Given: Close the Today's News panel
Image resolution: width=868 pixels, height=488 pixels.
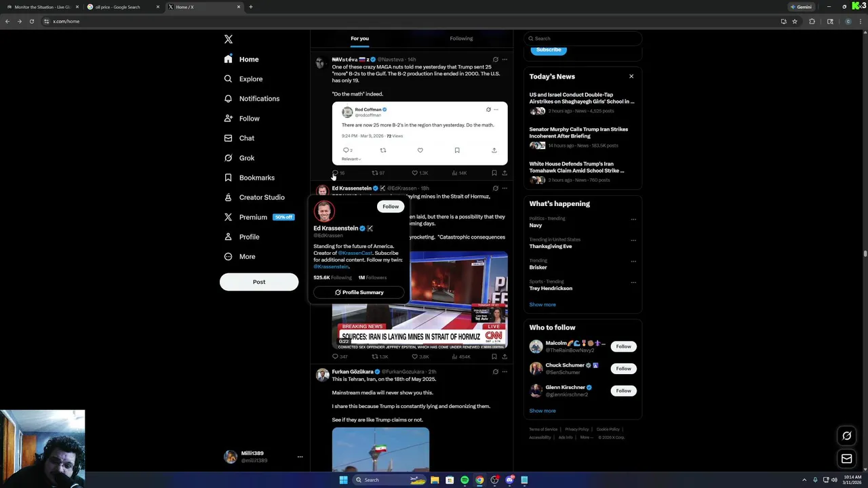Looking at the screenshot, I should [631, 77].
